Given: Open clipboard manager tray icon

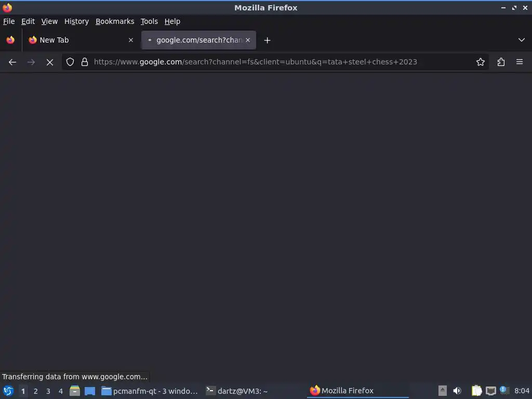Looking at the screenshot, I should pyautogui.click(x=476, y=391).
